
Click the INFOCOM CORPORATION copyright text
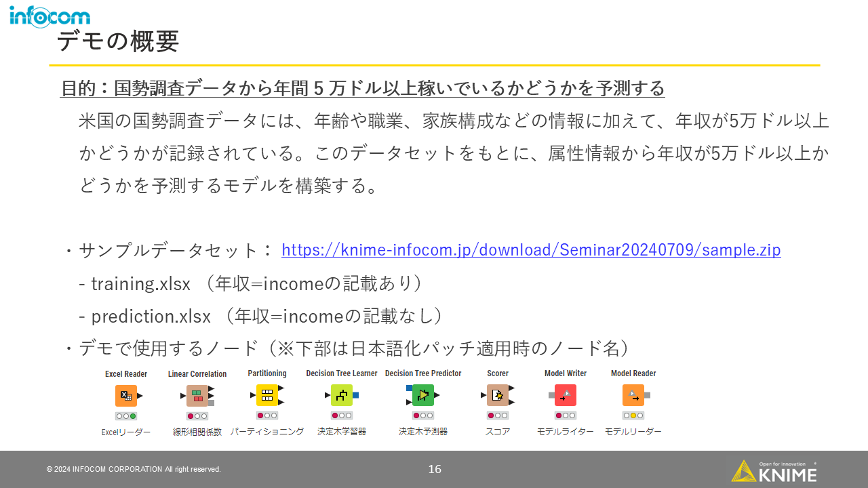[x=133, y=468]
